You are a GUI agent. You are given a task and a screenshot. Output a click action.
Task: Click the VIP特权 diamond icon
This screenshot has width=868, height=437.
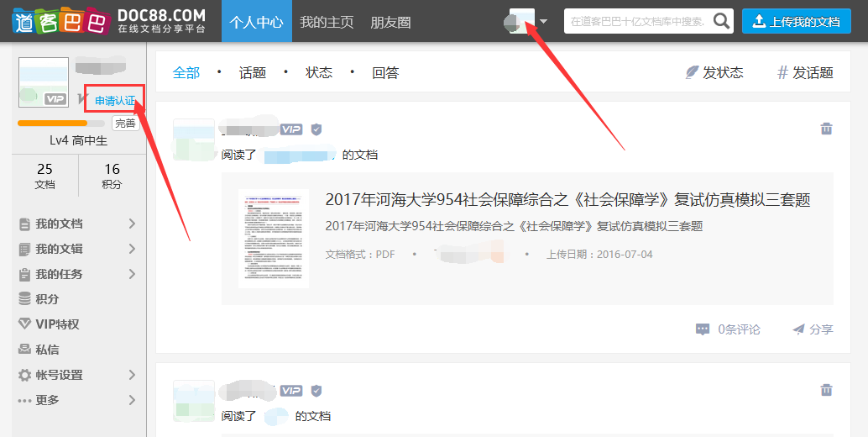pos(24,324)
